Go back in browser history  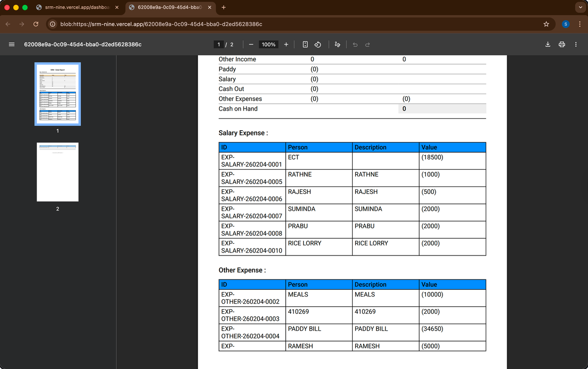click(x=8, y=24)
